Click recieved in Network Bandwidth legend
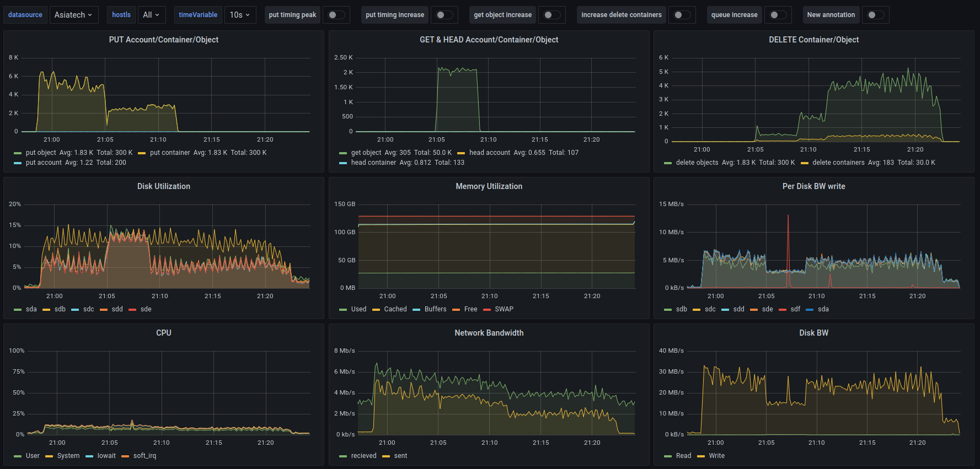Screen dimensions: 980x469 coord(363,456)
